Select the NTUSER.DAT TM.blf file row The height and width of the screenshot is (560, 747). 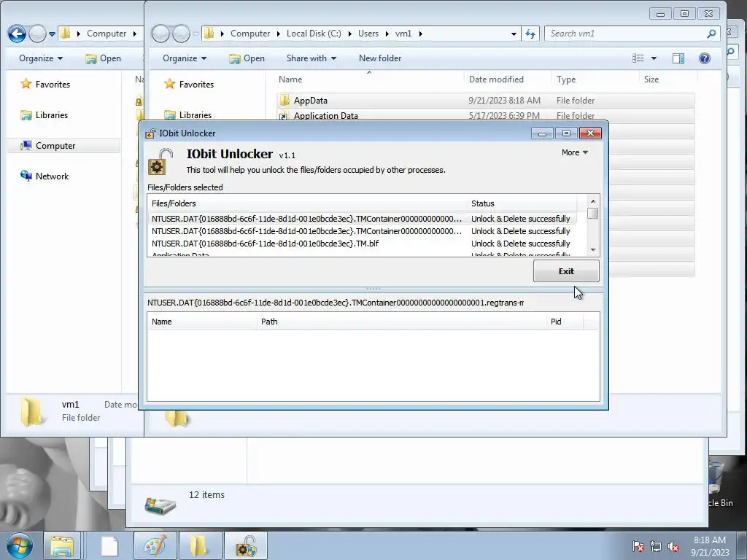(x=362, y=244)
